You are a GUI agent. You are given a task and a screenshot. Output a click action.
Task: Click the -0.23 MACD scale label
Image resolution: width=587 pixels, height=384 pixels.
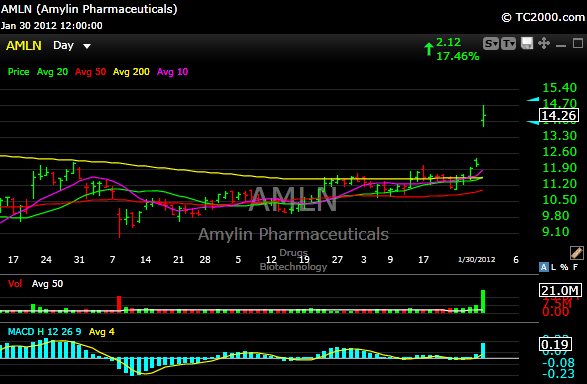point(558,374)
